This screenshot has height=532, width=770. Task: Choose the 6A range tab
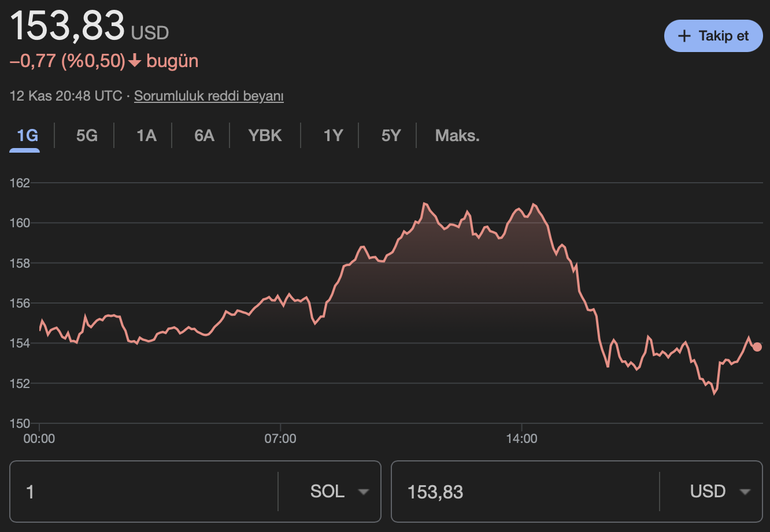pos(204,135)
